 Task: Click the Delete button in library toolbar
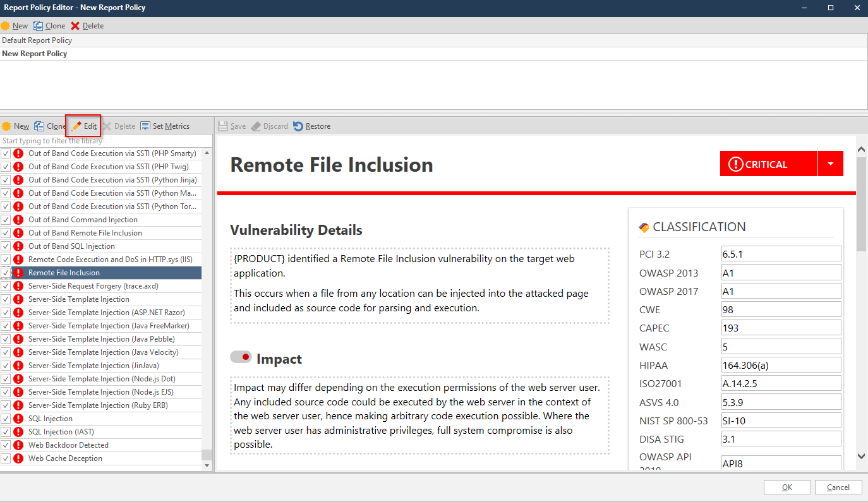pyautogui.click(x=119, y=126)
